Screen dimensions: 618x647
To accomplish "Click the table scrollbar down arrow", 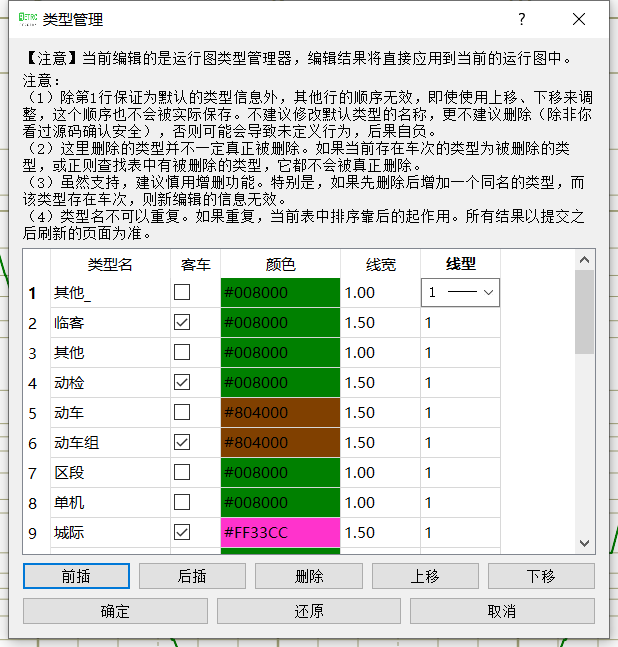I will tap(584, 543).
